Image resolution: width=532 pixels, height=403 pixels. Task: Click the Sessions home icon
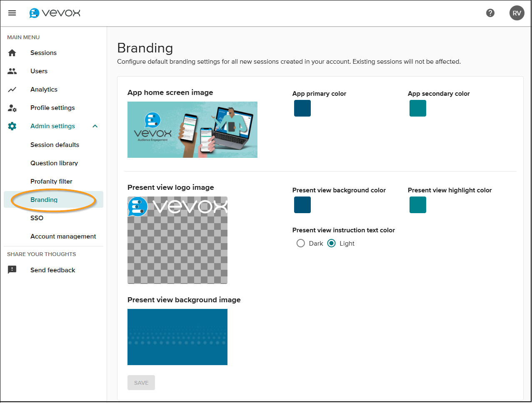[x=12, y=53]
